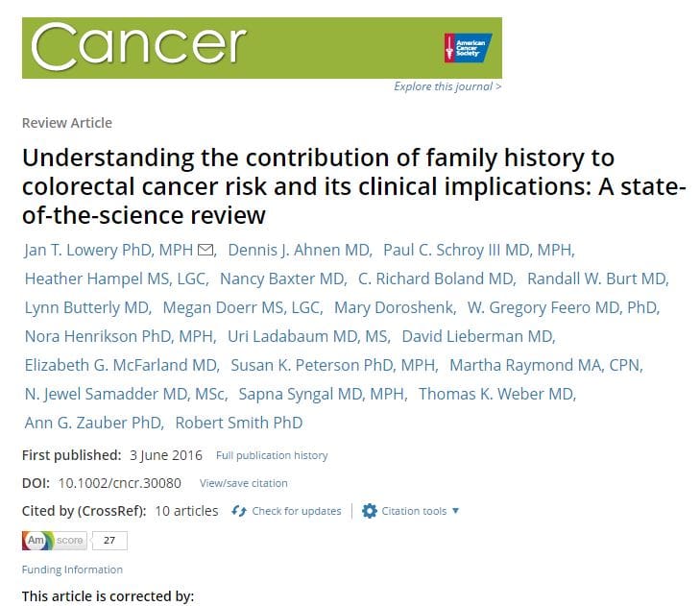Screen dimensions: 700x606
Task: Click the Check for updates CrossMark icon
Action: point(240,511)
